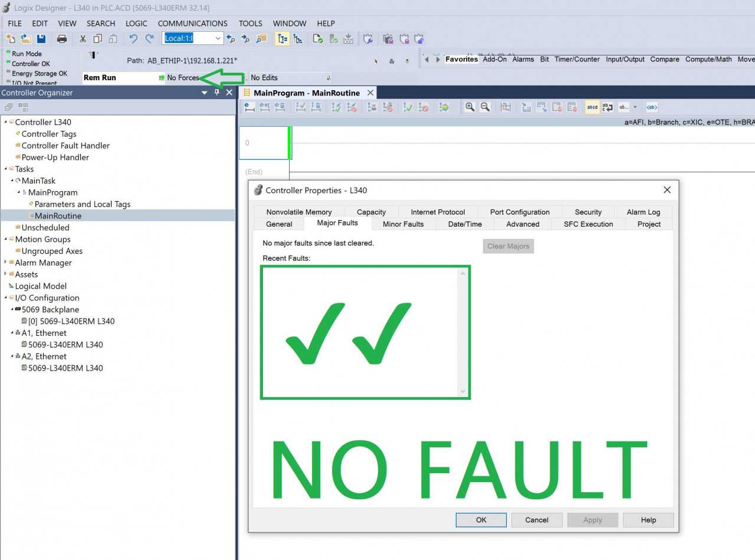Toggle the Controller Organizer toolbar icon

[x=283, y=39]
